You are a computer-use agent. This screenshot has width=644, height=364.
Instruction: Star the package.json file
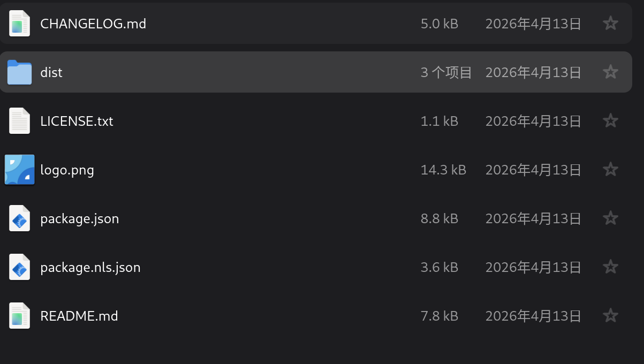[x=610, y=218]
